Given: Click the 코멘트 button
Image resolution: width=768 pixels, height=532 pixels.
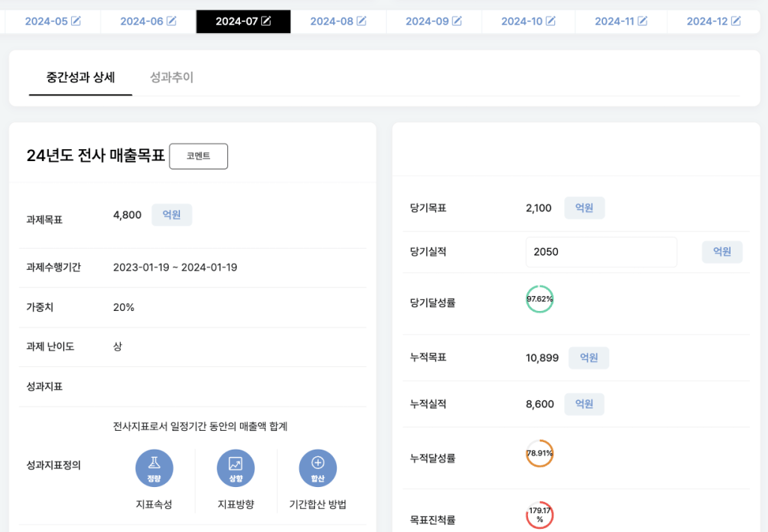Looking at the screenshot, I should tap(198, 156).
